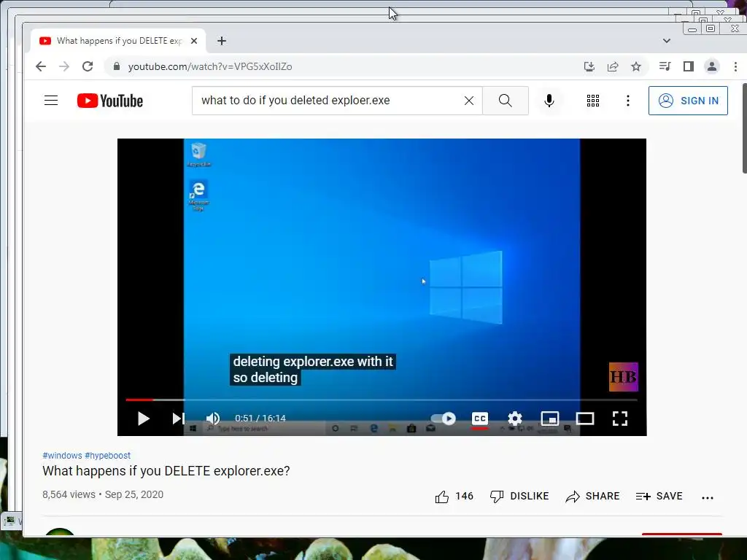
Task: Open a new tab
Action: tap(222, 41)
